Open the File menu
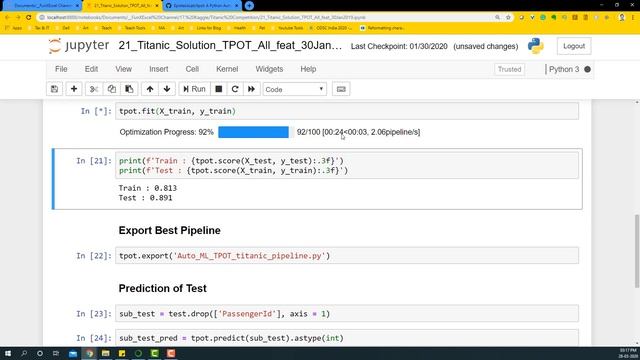 tap(61, 69)
